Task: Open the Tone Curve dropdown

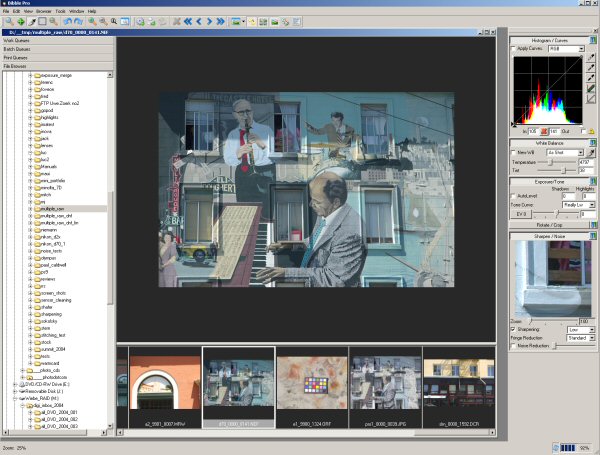Action: (579, 205)
